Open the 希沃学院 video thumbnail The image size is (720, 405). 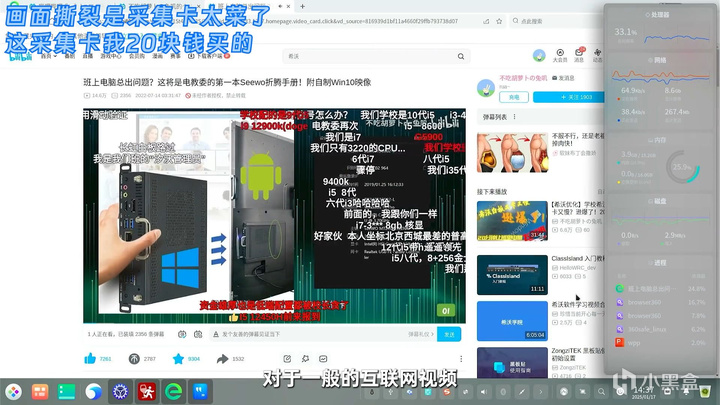[x=512, y=321]
